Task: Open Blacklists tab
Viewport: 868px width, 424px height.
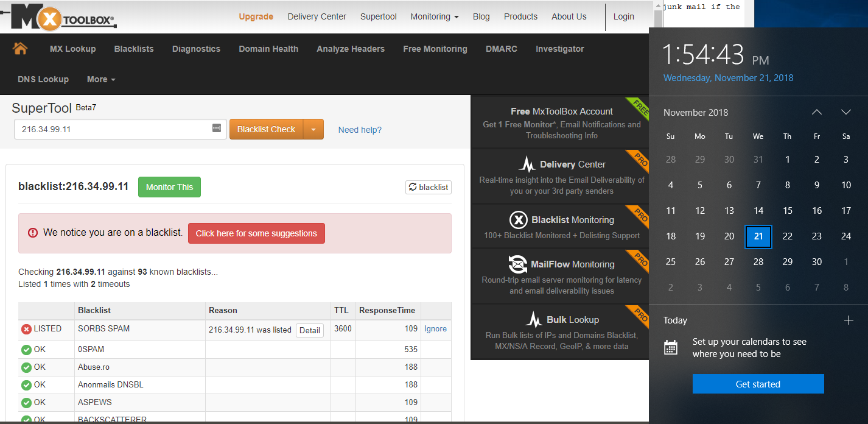Action: [134, 49]
